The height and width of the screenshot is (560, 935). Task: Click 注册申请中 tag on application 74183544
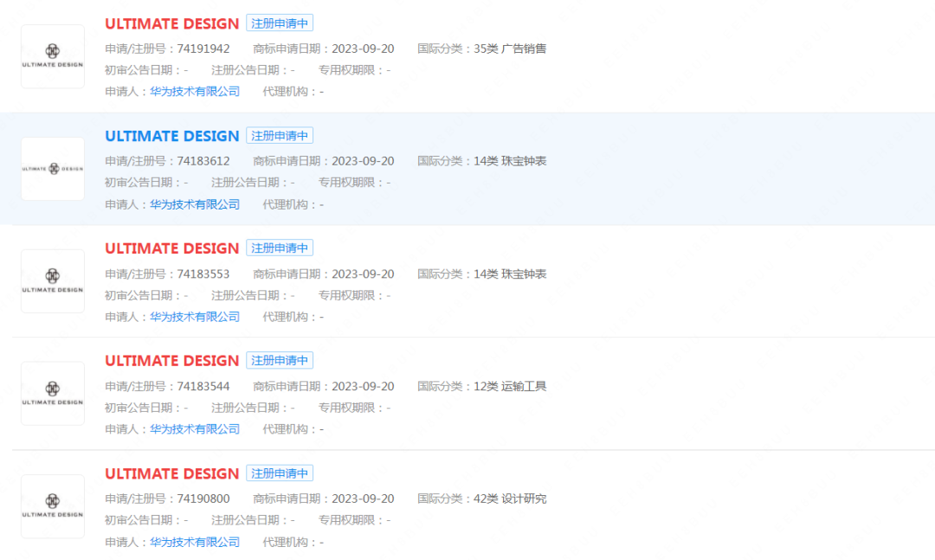point(280,360)
